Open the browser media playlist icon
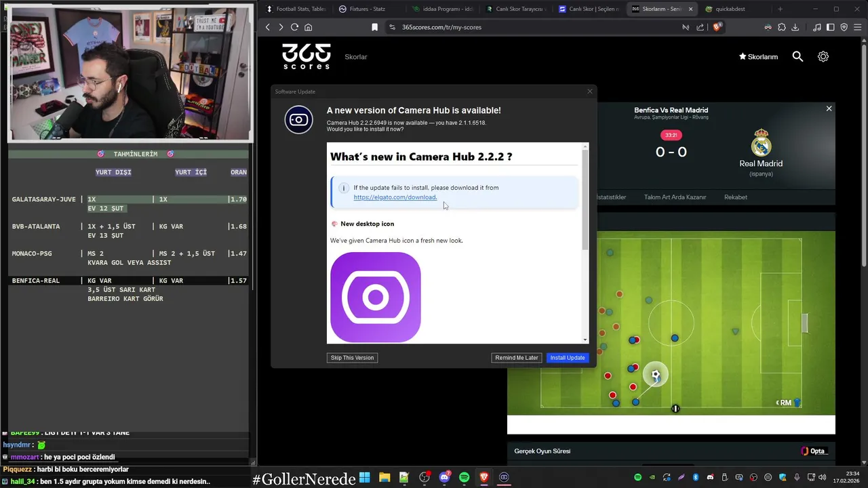This screenshot has height=488, width=868. [x=817, y=27]
